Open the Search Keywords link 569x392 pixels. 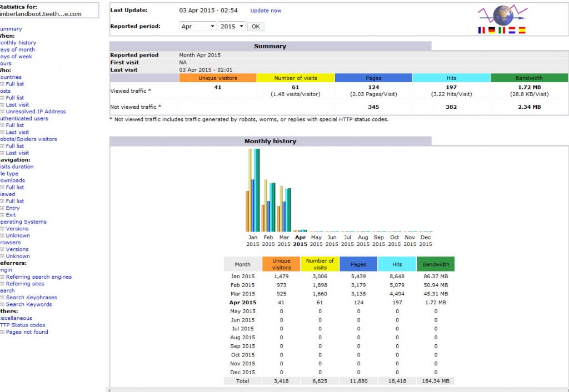(29, 304)
